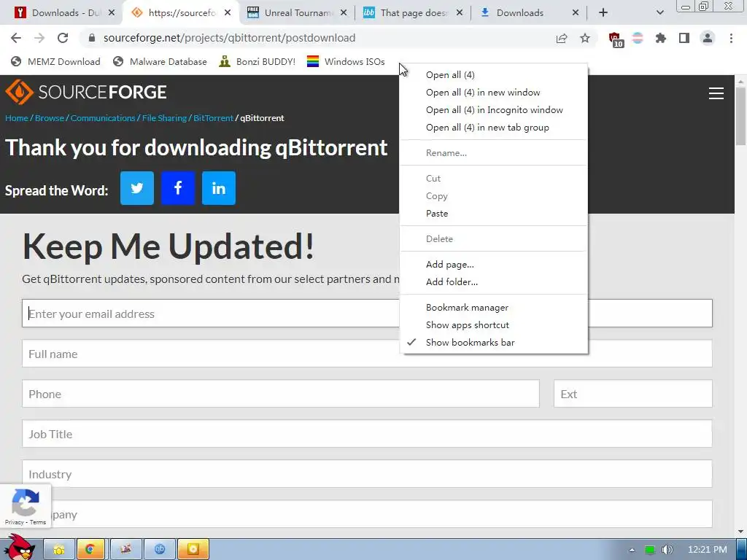Choose Add page... menu entry
The image size is (747, 560).
point(494,264)
